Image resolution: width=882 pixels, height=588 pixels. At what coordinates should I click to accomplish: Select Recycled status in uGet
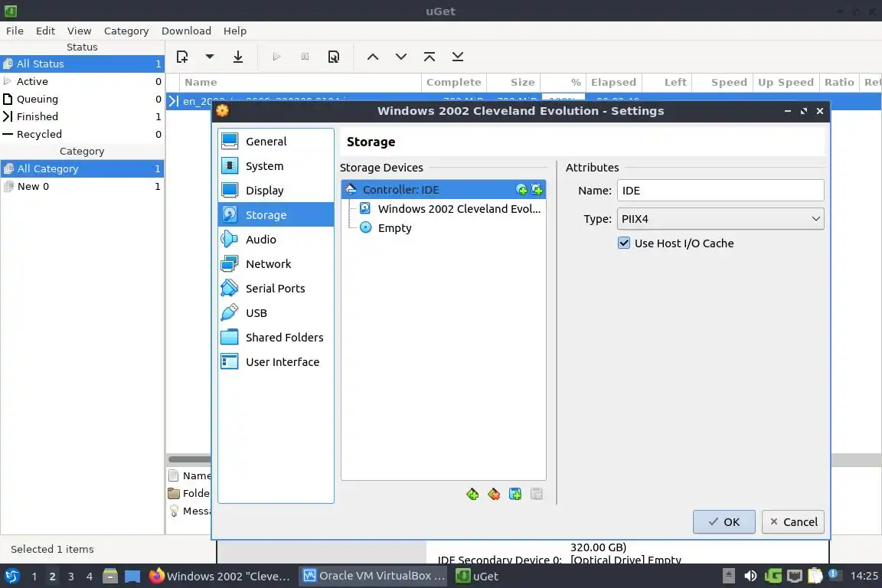pyautogui.click(x=82, y=134)
